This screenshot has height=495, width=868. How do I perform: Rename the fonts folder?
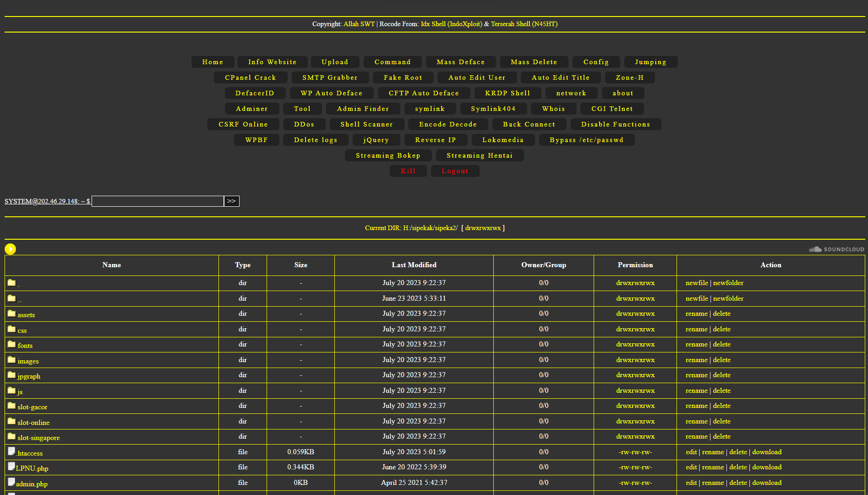696,344
